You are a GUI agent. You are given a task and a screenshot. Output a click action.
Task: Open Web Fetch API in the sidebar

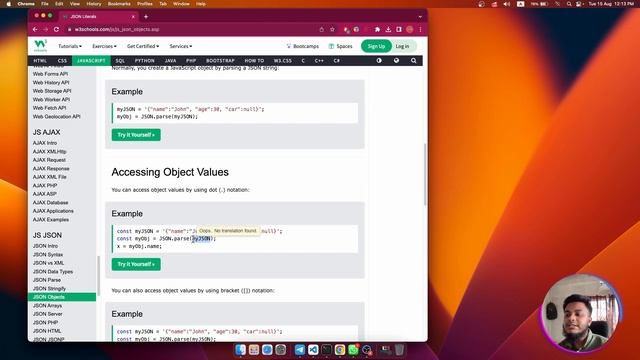click(x=49, y=108)
